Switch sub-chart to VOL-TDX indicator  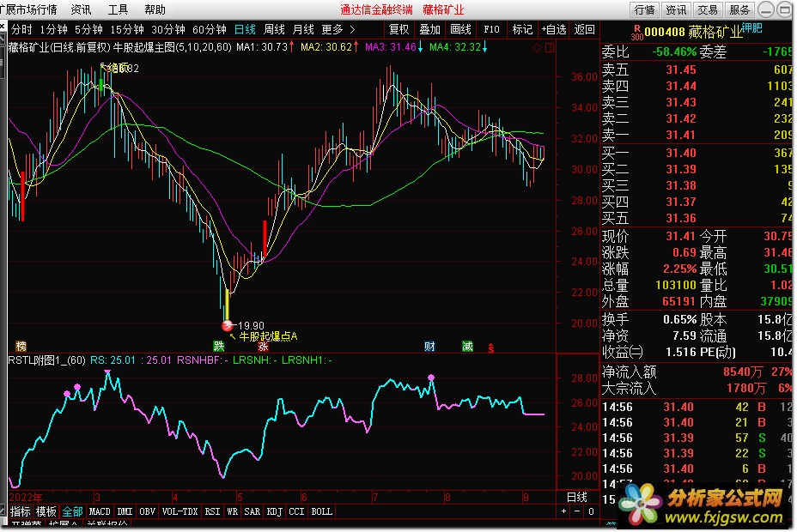click(180, 511)
